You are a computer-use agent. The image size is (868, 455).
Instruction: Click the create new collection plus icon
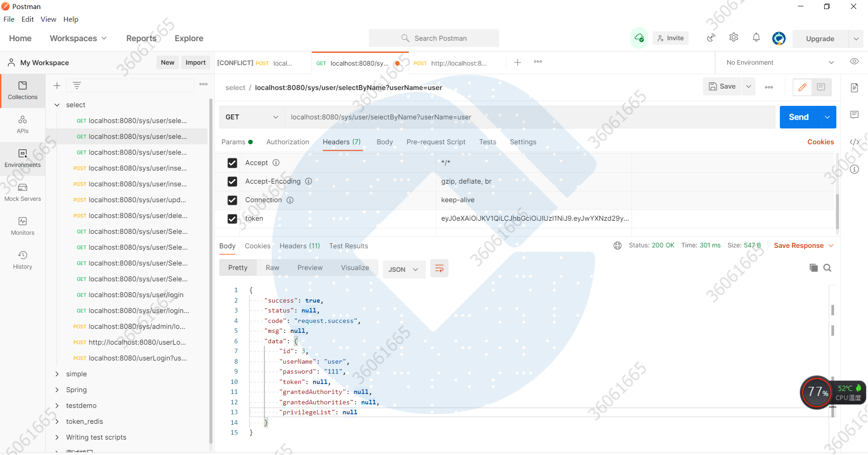click(x=57, y=85)
